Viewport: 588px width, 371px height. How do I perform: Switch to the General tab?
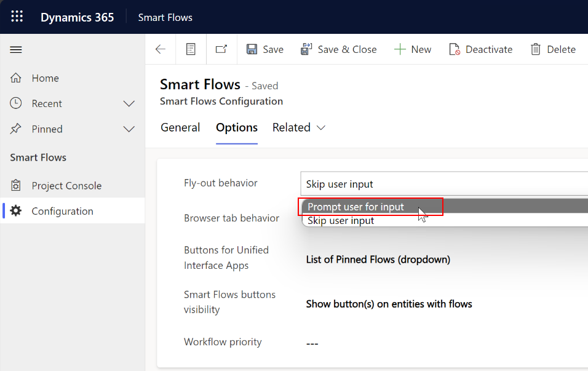pos(180,127)
